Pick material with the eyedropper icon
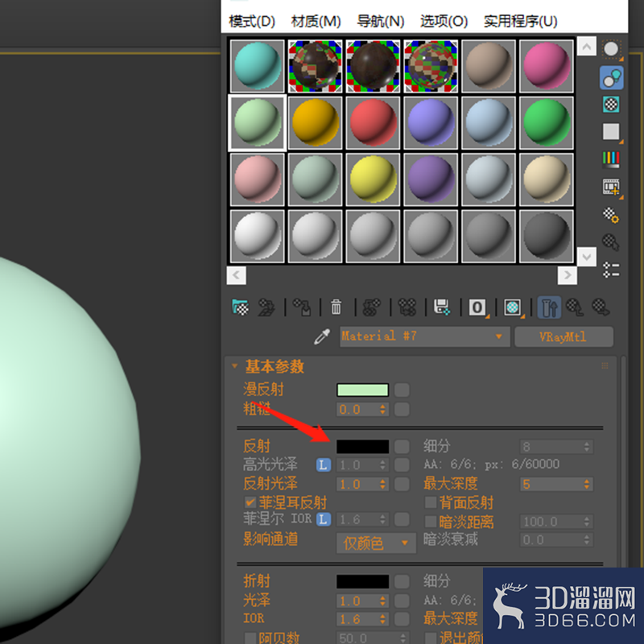The image size is (644, 644). pyautogui.click(x=323, y=336)
